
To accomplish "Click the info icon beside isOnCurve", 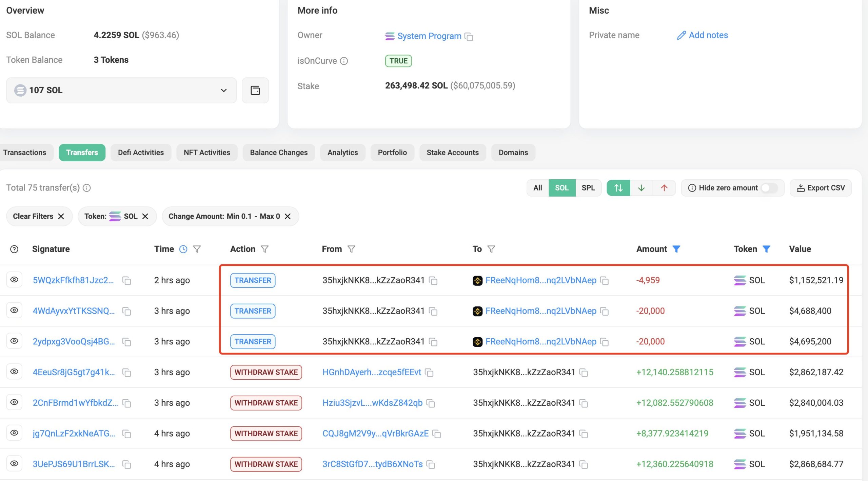I will [344, 61].
